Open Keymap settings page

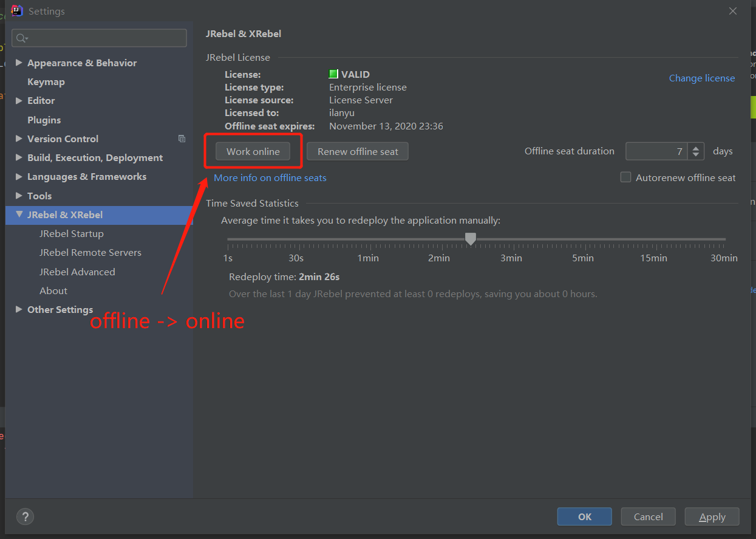point(46,81)
